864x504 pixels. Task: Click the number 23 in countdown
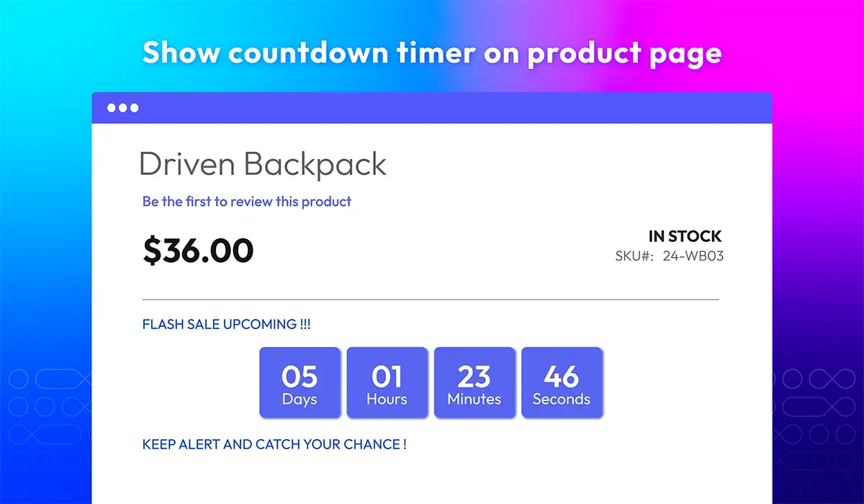click(474, 377)
